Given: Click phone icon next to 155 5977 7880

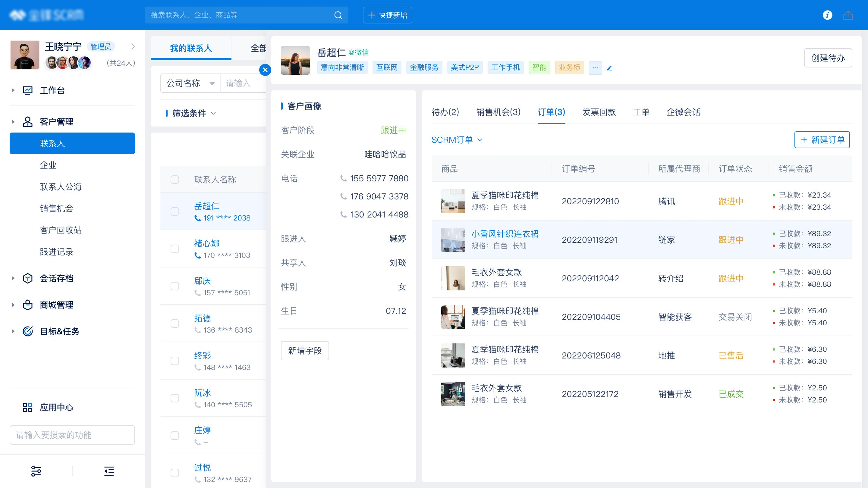Looking at the screenshot, I should coord(343,179).
